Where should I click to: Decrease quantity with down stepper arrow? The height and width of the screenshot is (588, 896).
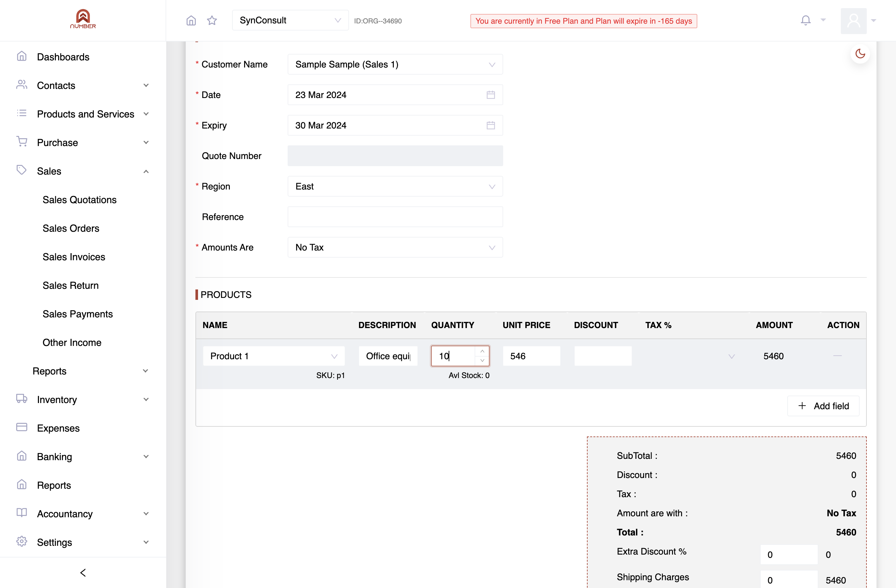click(x=482, y=361)
